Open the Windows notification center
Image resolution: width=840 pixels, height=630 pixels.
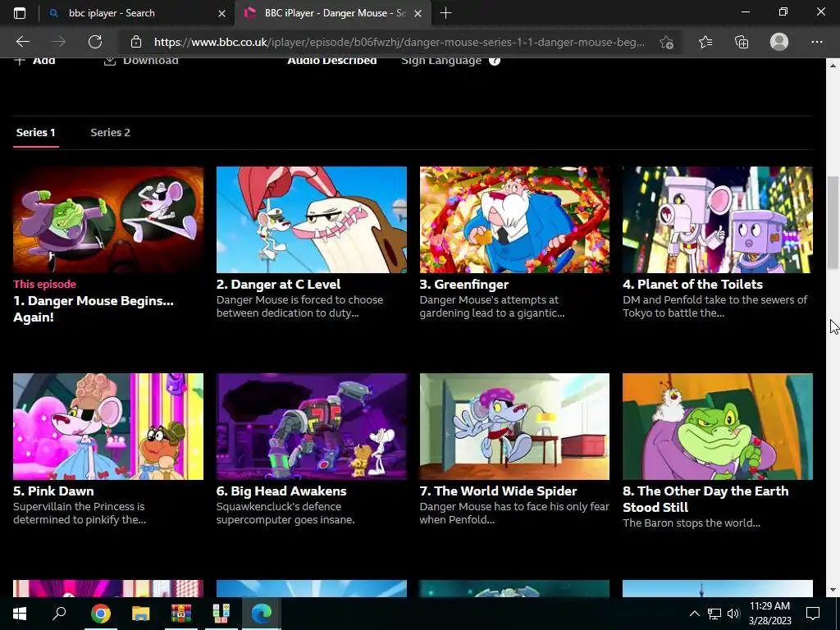coord(813,614)
